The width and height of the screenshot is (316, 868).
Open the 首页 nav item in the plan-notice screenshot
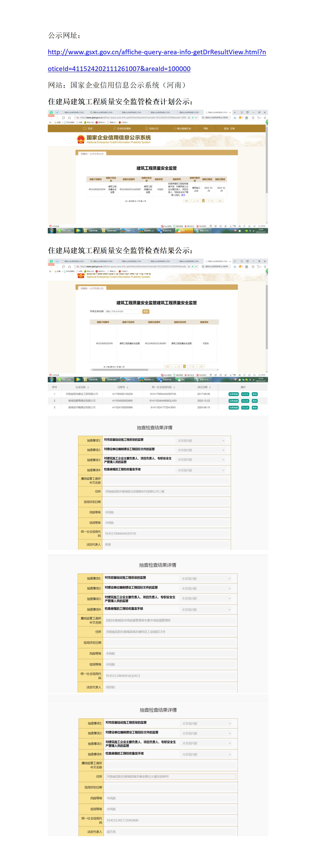click(88, 128)
